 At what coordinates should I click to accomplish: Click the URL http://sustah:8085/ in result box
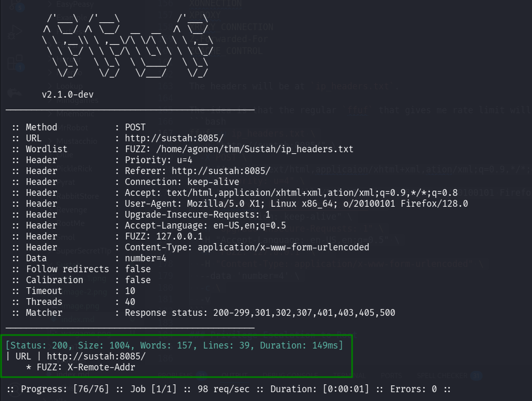click(x=96, y=356)
